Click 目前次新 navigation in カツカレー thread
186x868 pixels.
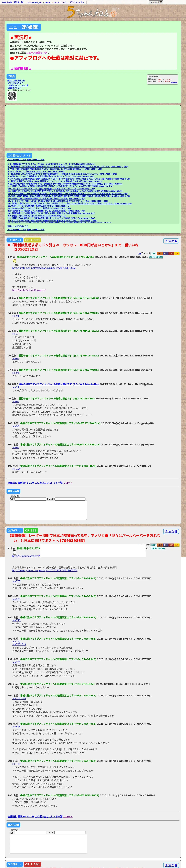click(171, 241)
